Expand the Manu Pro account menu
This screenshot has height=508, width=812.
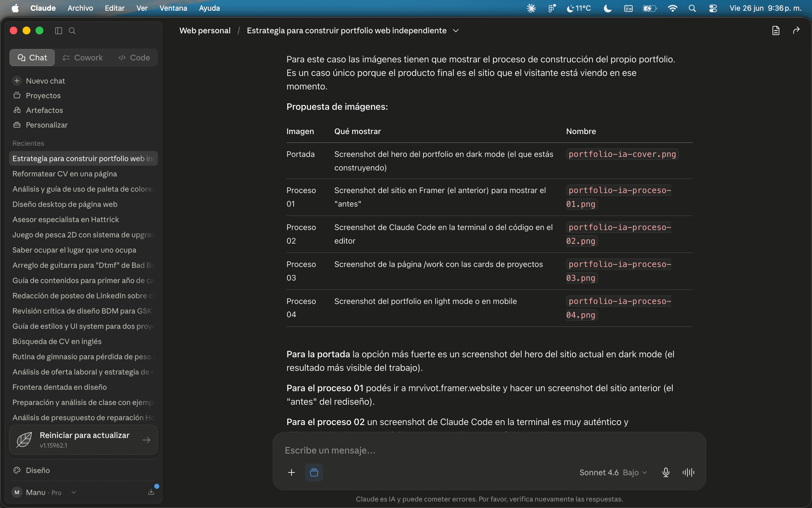click(x=44, y=492)
